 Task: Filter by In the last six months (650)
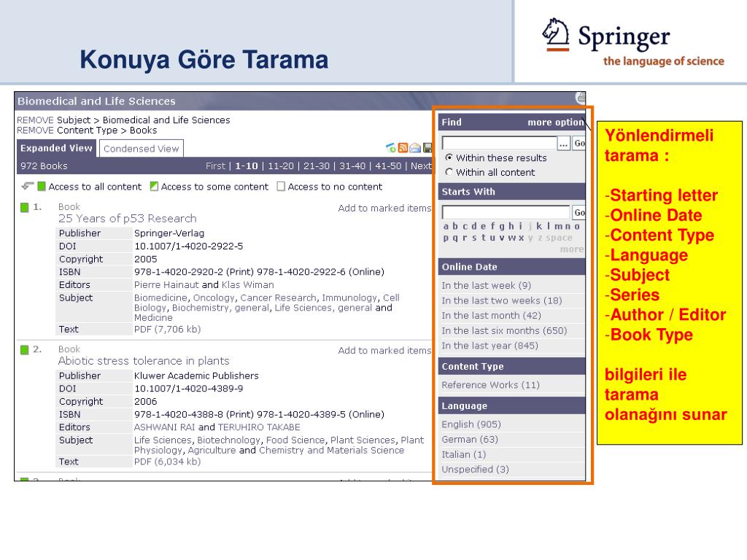(504, 330)
